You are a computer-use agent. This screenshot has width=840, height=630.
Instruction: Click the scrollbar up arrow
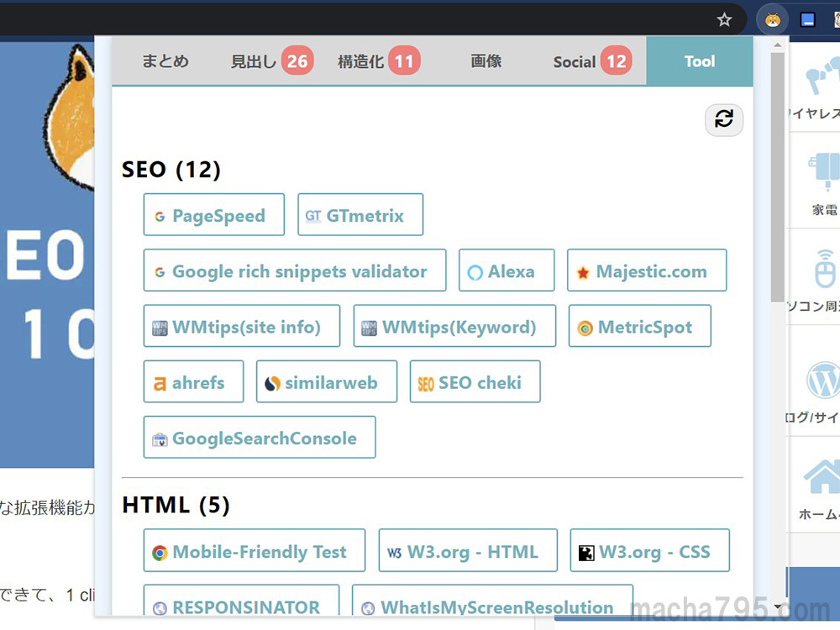tap(777, 45)
